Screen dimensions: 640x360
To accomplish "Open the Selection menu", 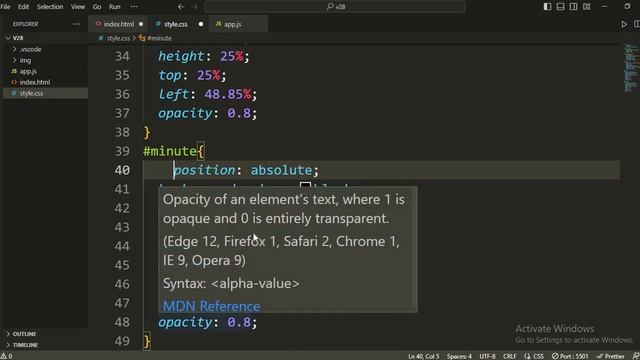I will [x=50, y=7].
